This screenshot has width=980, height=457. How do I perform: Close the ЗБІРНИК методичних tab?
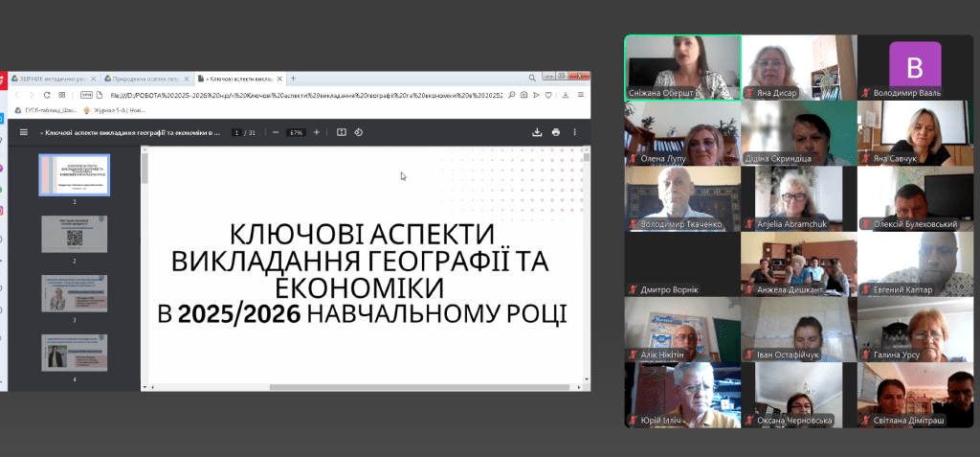coord(94,79)
